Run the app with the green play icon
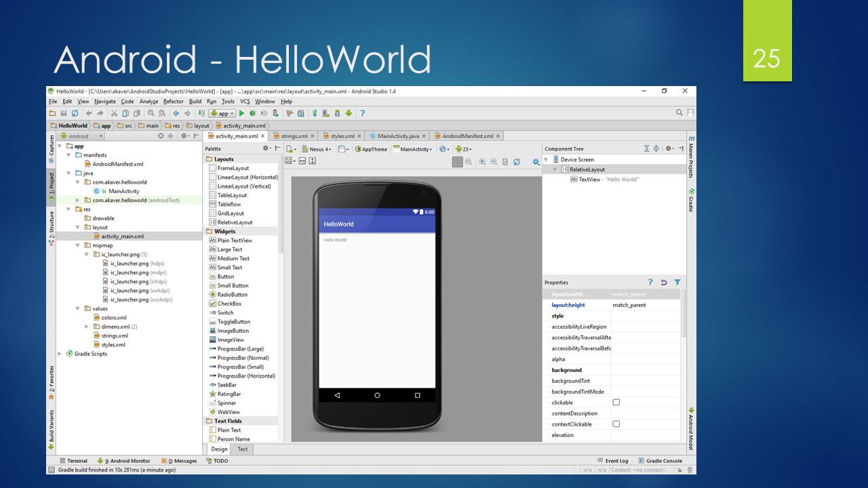The height and width of the screenshot is (488, 868). (241, 113)
